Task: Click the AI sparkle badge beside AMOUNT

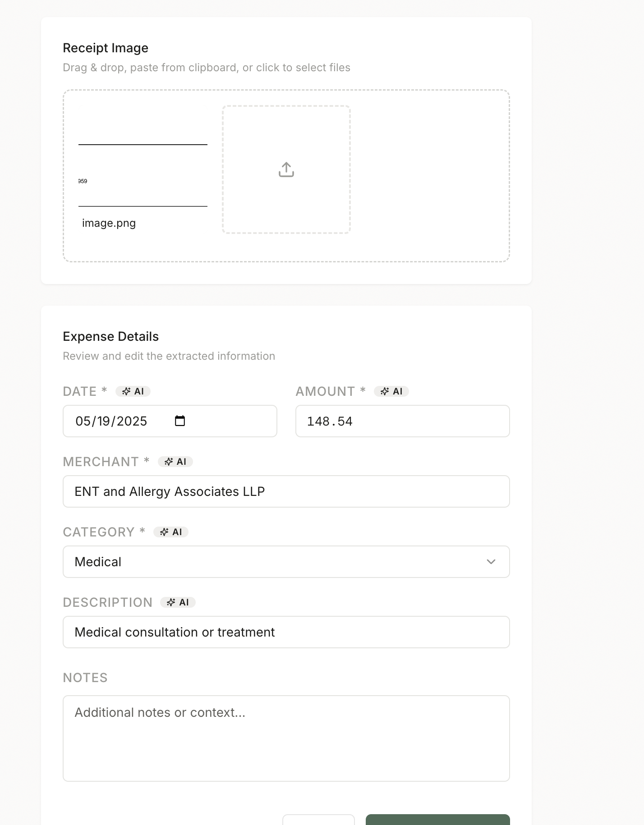Action: point(391,391)
